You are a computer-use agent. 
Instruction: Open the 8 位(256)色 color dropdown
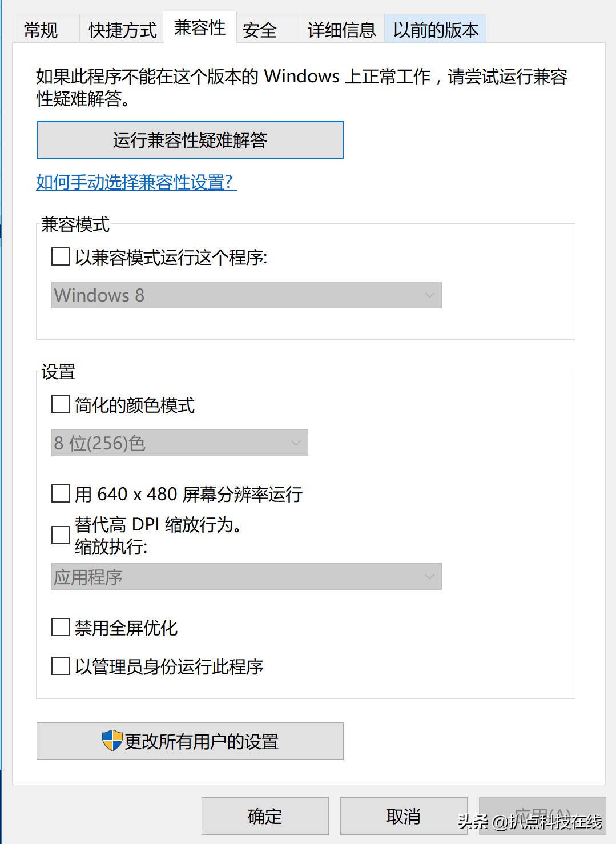pyautogui.click(x=179, y=443)
